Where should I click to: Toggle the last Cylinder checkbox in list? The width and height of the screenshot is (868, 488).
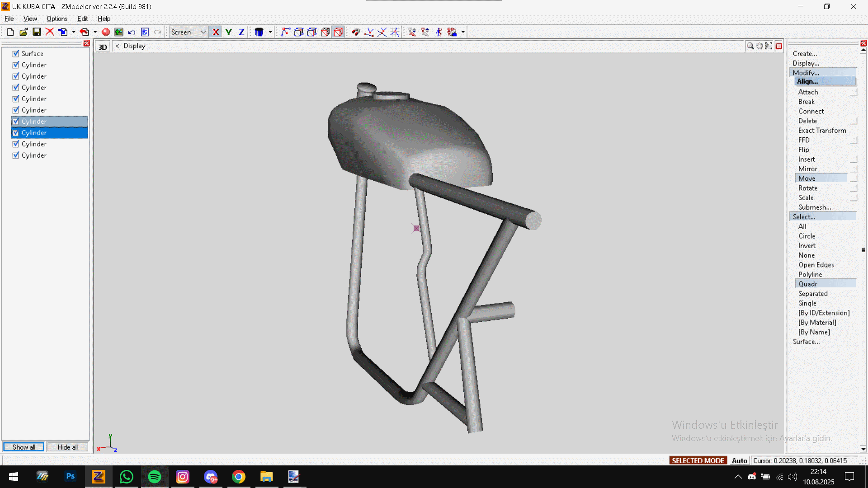(x=16, y=155)
